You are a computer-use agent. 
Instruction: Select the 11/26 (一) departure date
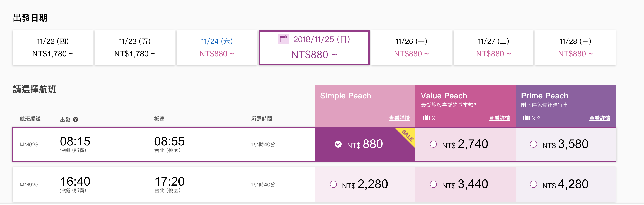411,48
